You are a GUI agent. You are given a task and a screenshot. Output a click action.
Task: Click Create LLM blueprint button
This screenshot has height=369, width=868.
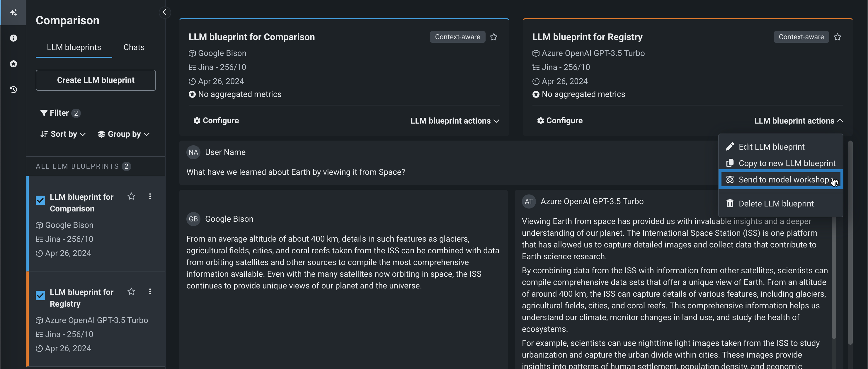point(96,80)
